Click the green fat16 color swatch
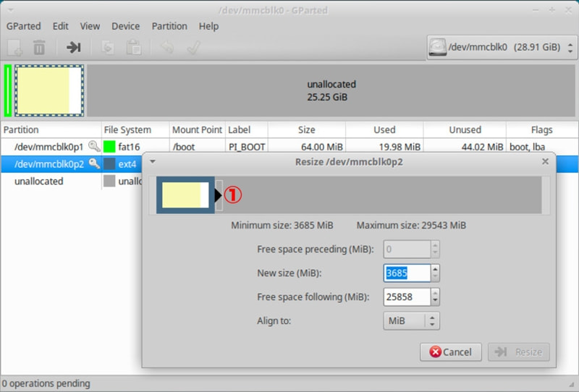The image size is (579, 392). (109, 147)
